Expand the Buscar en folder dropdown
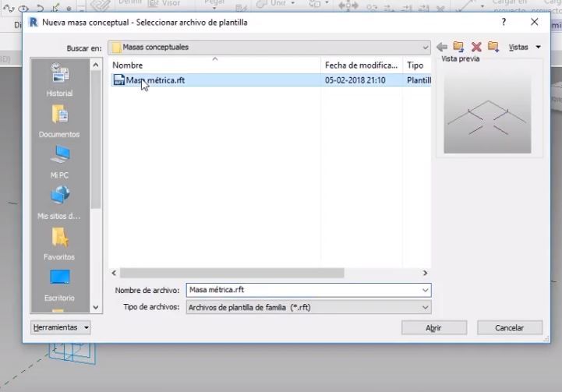 (425, 48)
